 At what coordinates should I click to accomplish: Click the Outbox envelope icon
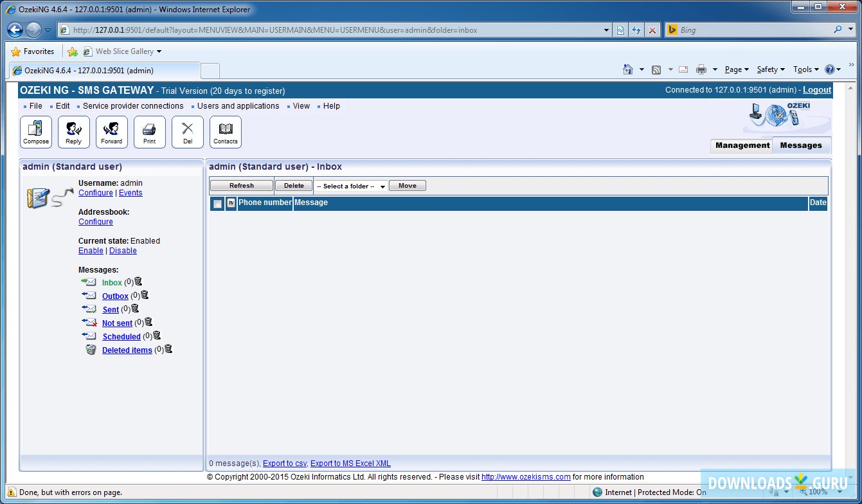tap(89, 296)
